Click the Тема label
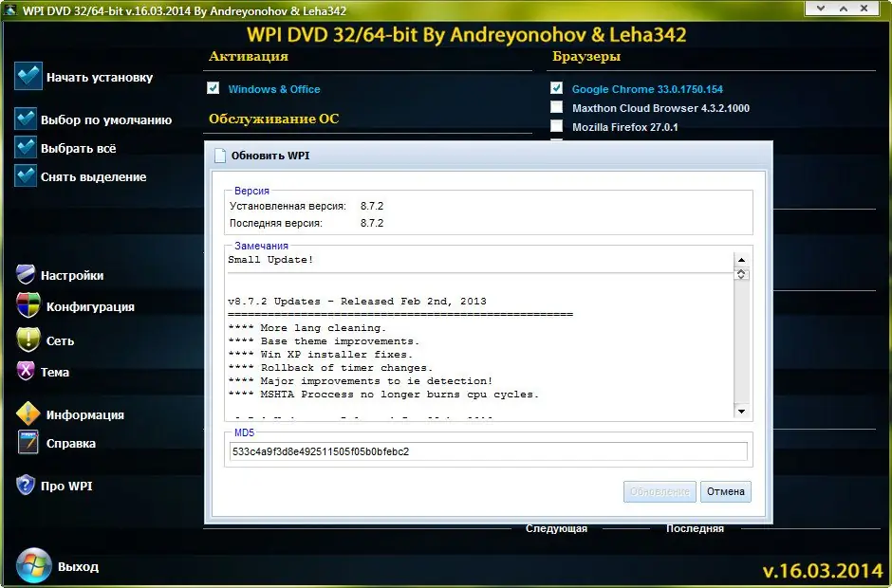892x588 pixels. 55,372
